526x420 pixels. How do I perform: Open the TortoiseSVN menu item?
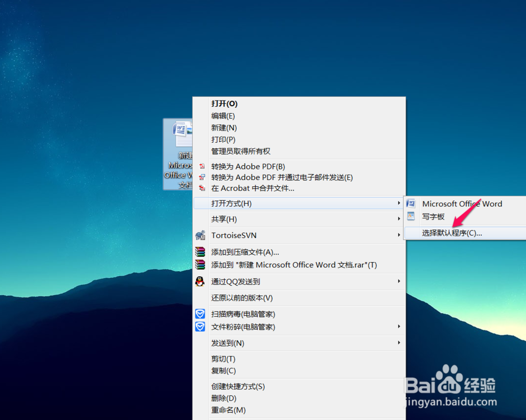click(x=299, y=235)
